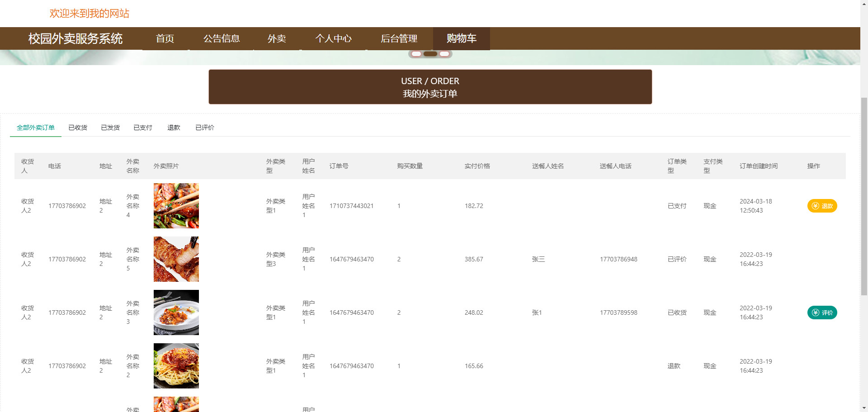This screenshot has width=868, height=412.
Task: Go to the 外卖 menu page
Action: pos(277,38)
